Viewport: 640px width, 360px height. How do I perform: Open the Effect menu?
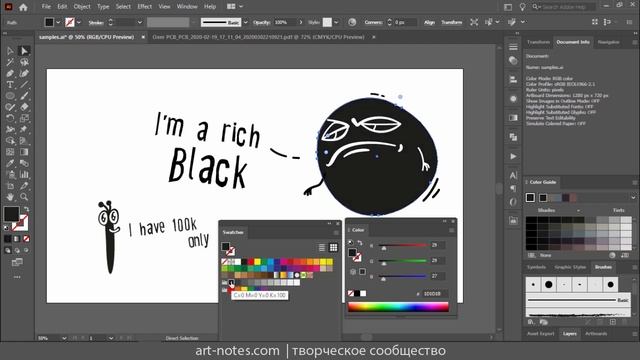point(144,7)
